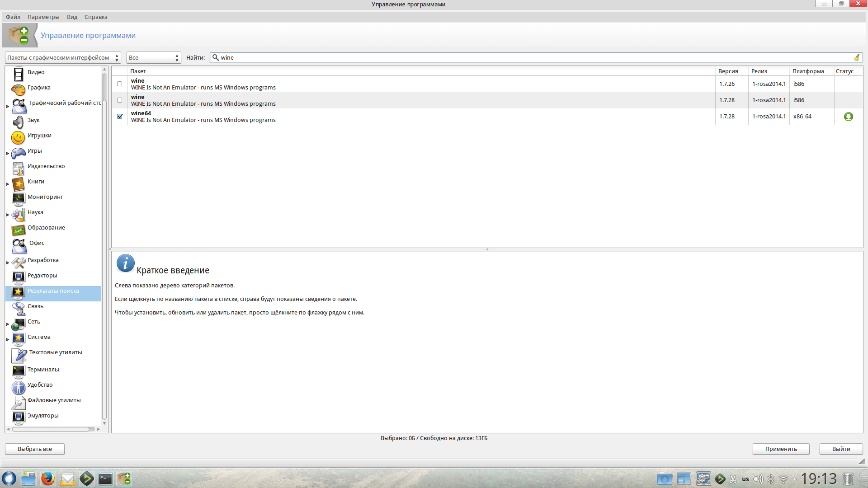The height and width of the screenshot is (488, 868).
Task: Select the Graphics palette icon
Action: [x=18, y=89]
